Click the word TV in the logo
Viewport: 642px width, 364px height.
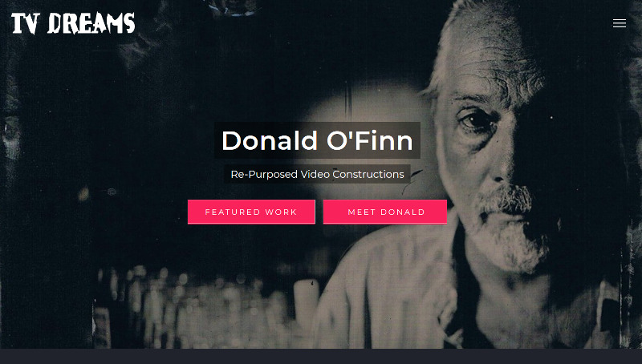coord(26,23)
